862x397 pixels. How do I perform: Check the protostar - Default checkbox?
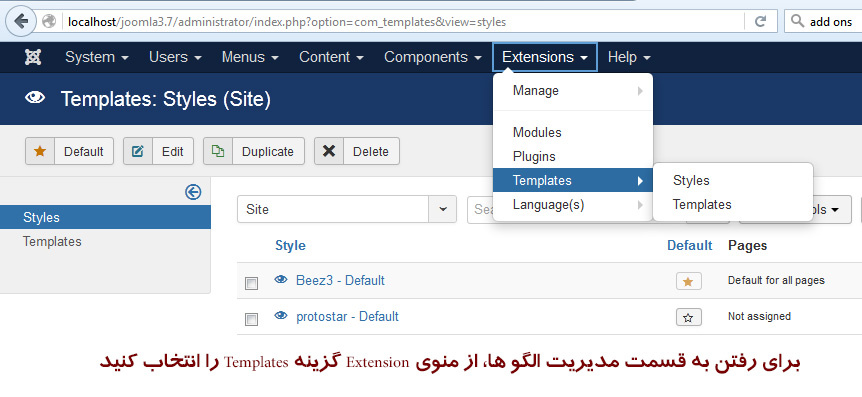[251, 319]
